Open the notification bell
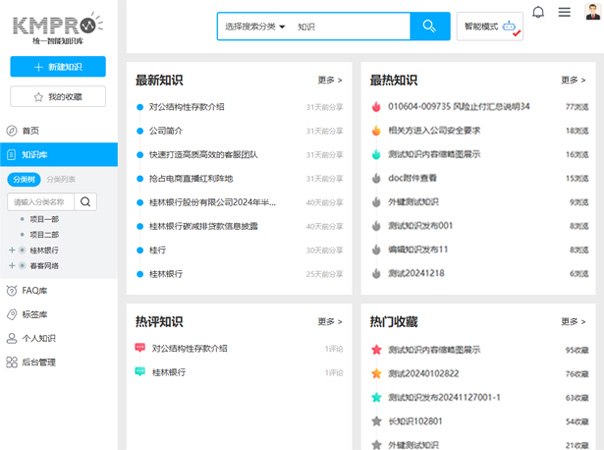Viewport: 604px width, 450px height. 538,12
